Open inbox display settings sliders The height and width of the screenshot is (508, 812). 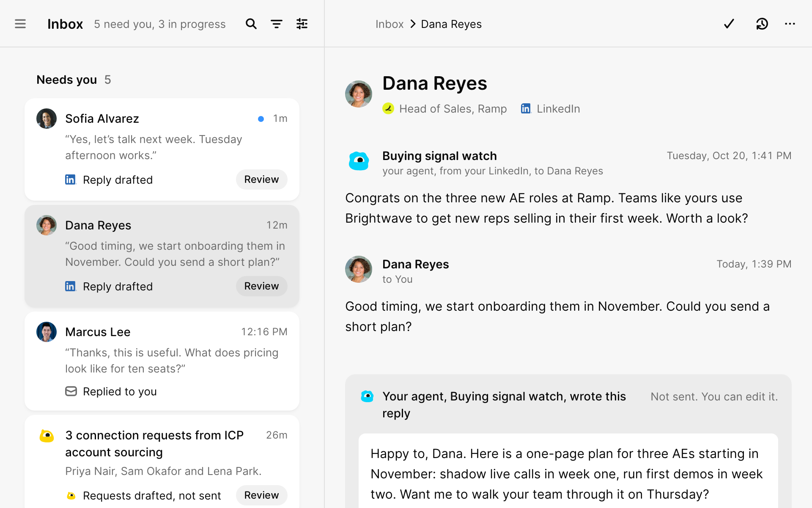(x=302, y=24)
